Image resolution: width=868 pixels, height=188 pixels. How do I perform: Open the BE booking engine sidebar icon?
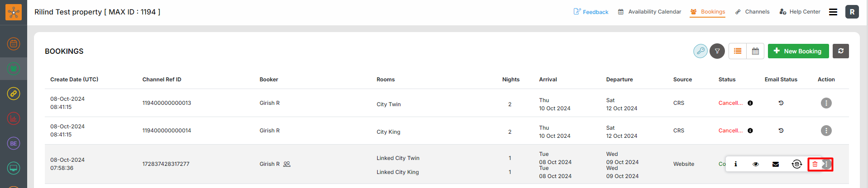click(14, 143)
